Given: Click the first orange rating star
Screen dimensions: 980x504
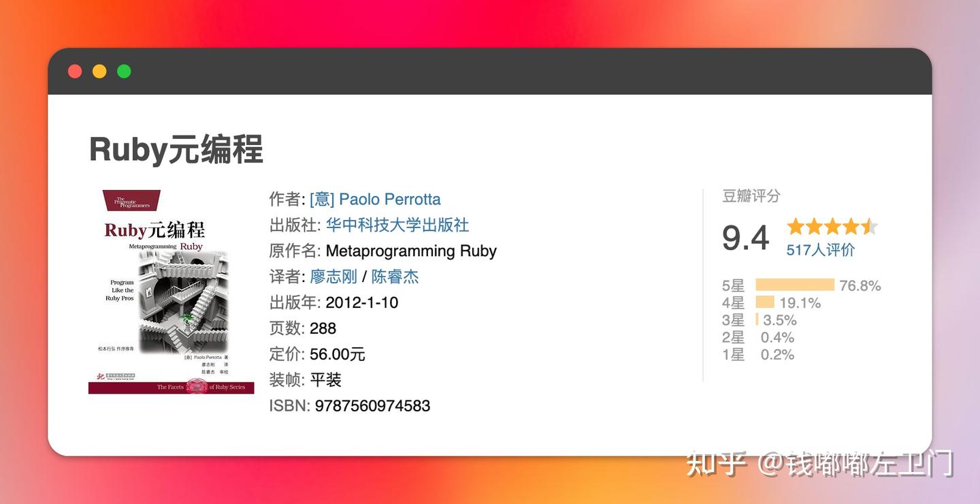Looking at the screenshot, I should pos(796,225).
